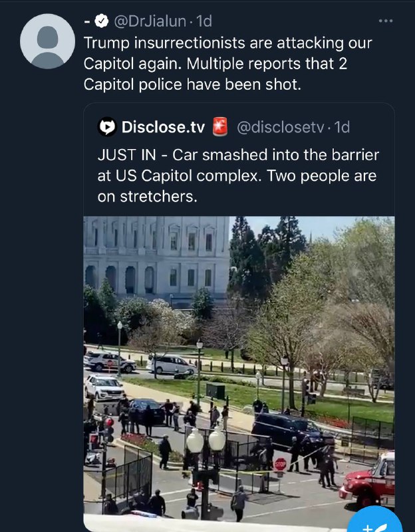Click the 1d timestamp after @disclosetv

click(342, 126)
